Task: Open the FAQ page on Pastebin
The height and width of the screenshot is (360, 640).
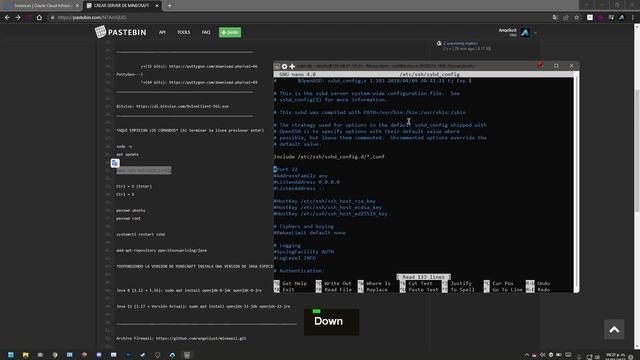Action: point(206,32)
